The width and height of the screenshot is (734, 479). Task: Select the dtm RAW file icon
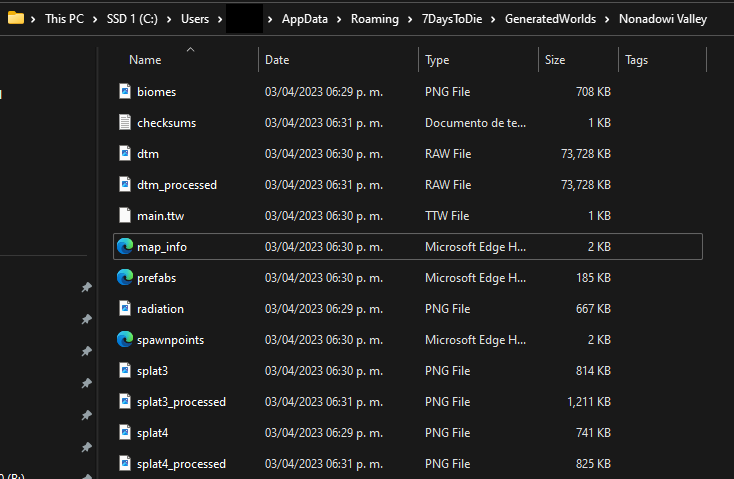[x=125, y=153]
